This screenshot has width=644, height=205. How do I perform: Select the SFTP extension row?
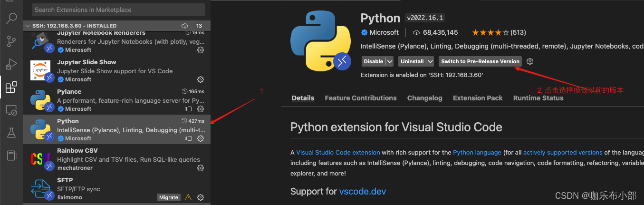point(115,188)
